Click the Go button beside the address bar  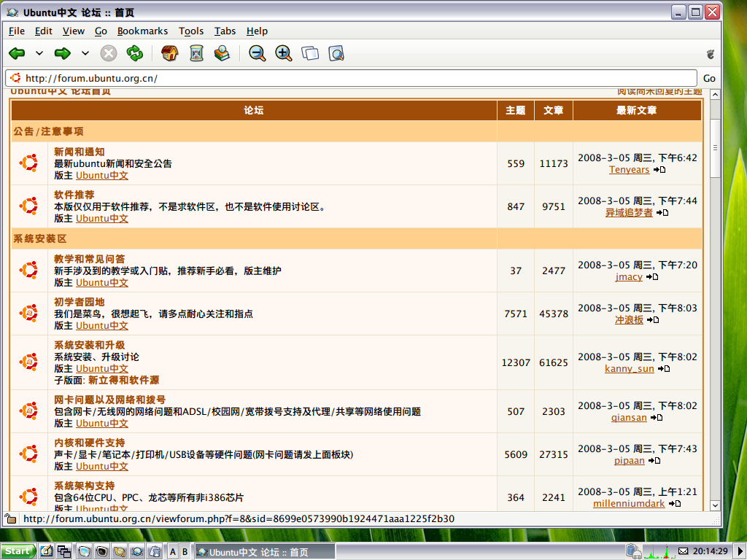[x=709, y=78]
